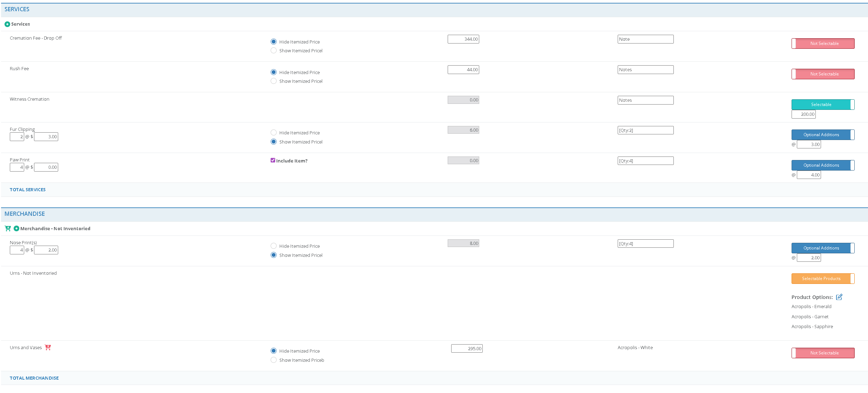
Task: Click the Acropolis - Garnet product option
Action: (x=810, y=317)
